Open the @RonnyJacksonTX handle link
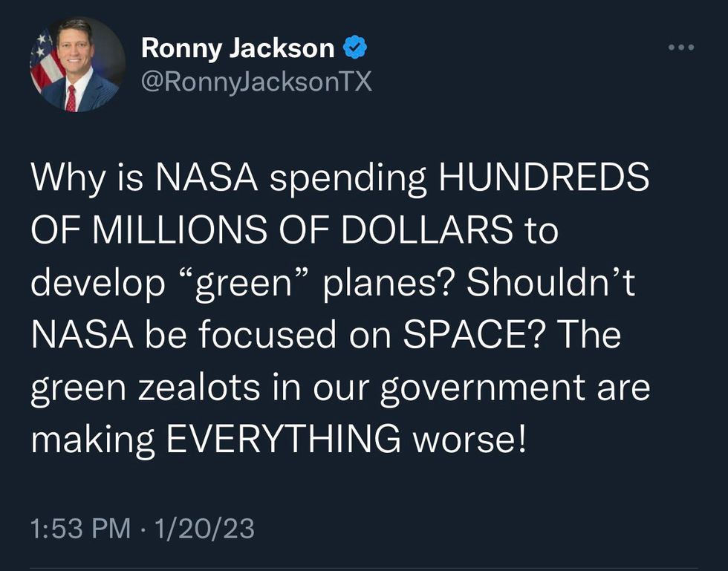Screen dimensions: 728x571 [x=256, y=82]
